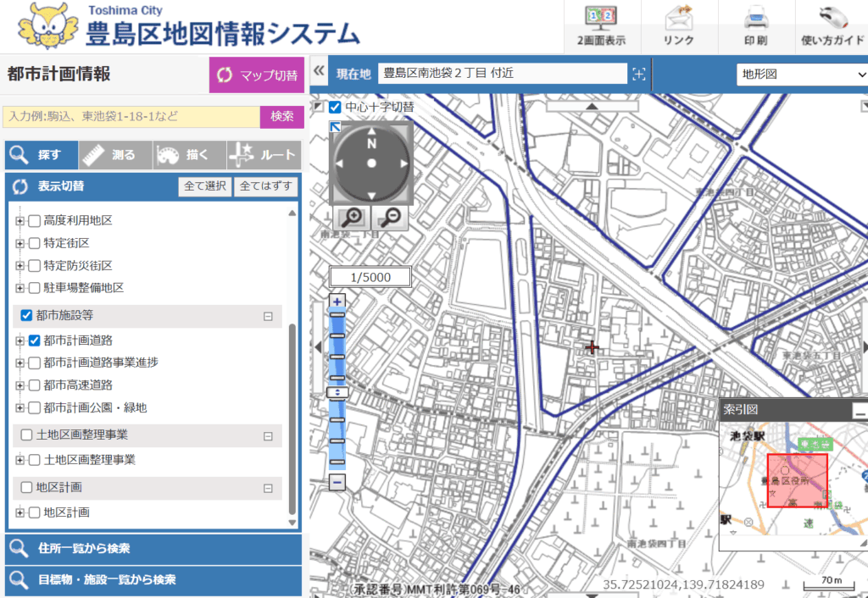This screenshot has width=868, height=598.
Task: Open the 地形図 map type dropdown
Action: pyautogui.click(x=800, y=74)
